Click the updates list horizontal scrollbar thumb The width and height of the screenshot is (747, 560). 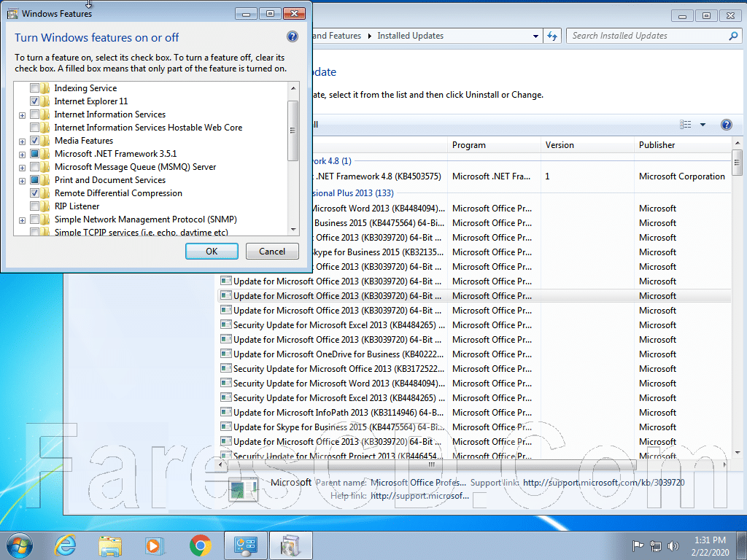[432, 464]
